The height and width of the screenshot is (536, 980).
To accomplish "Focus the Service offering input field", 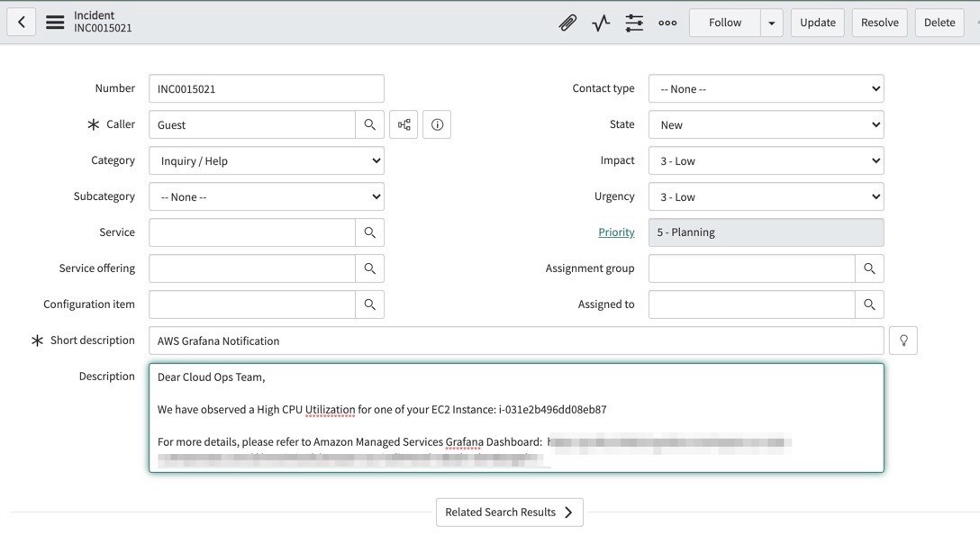I will pos(252,268).
